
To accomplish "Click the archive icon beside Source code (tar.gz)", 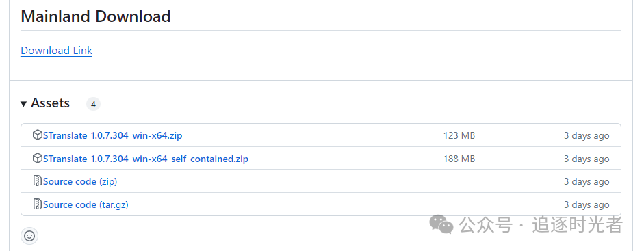I will click(x=38, y=204).
